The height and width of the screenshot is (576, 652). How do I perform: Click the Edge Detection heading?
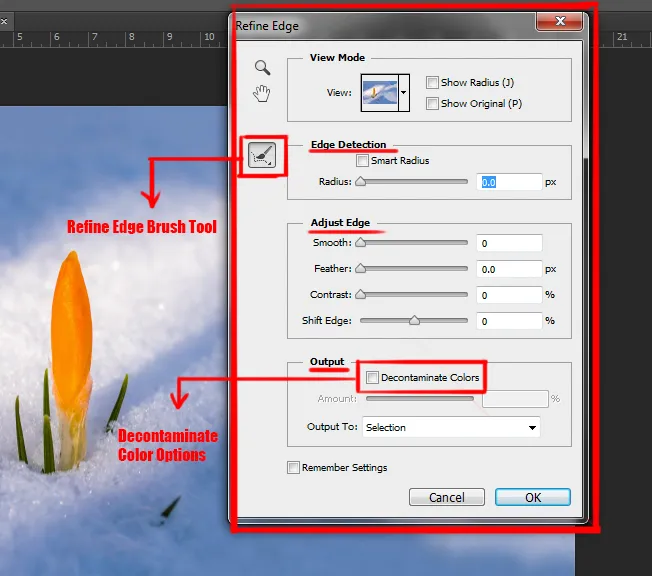pyautogui.click(x=348, y=144)
